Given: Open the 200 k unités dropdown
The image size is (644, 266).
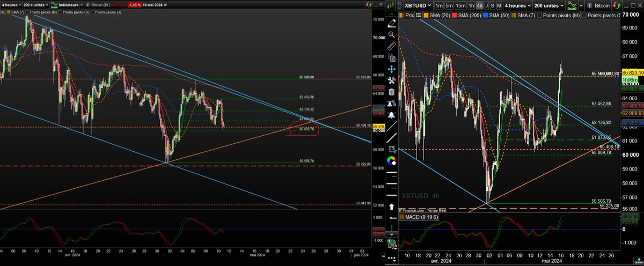Looking at the screenshot, I should [35, 5].
